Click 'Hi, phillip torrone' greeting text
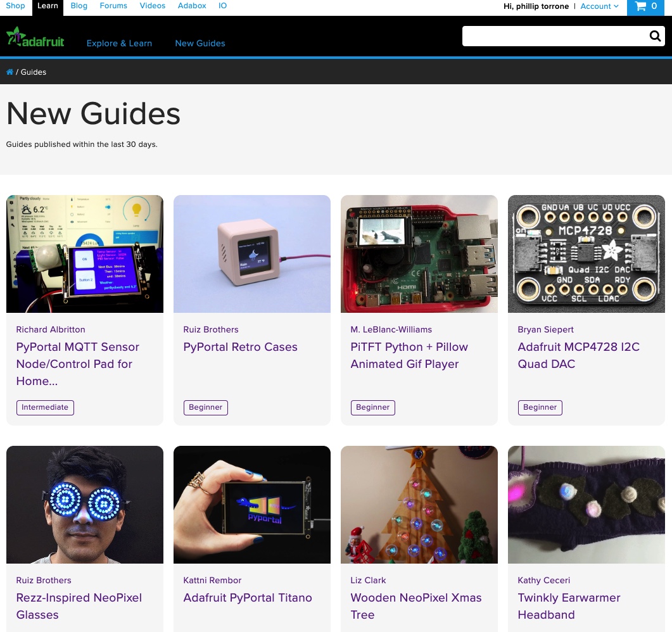The height and width of the screenshot is (632, 672). 536,6
